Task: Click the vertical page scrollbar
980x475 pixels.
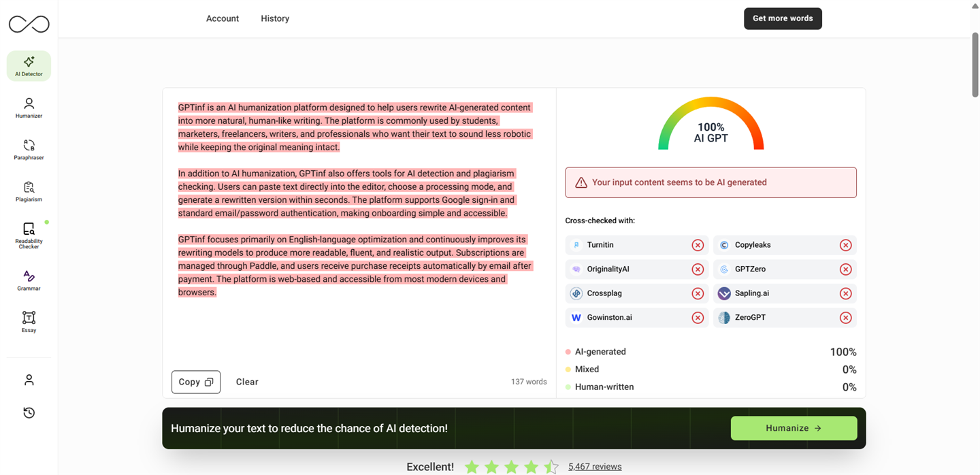Action: click(x=975, y=65)
